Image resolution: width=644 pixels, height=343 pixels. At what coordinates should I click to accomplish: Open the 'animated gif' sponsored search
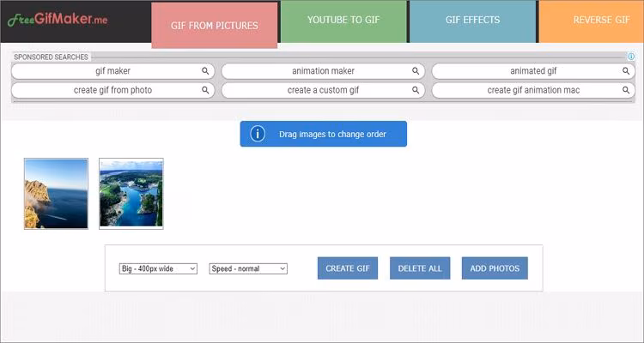click(533, 71)
